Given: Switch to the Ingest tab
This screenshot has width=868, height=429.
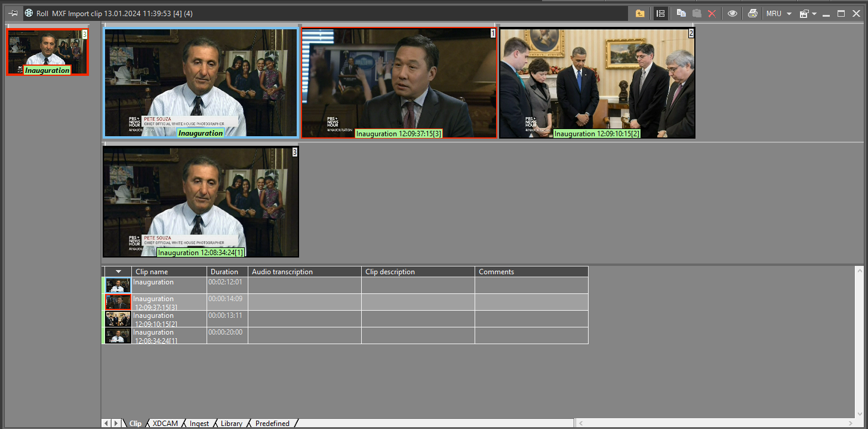Looking at the screenshot, I should pyautogui.click(x=199, y=423).
